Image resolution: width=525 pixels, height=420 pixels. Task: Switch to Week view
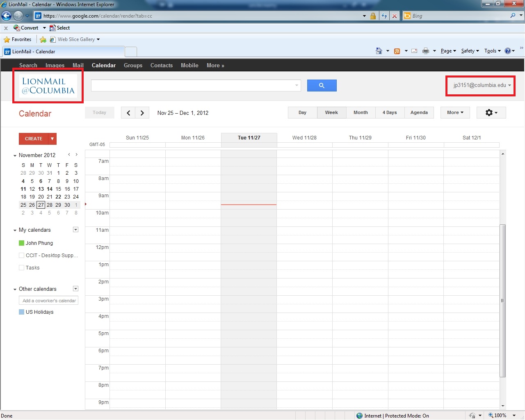332,112
